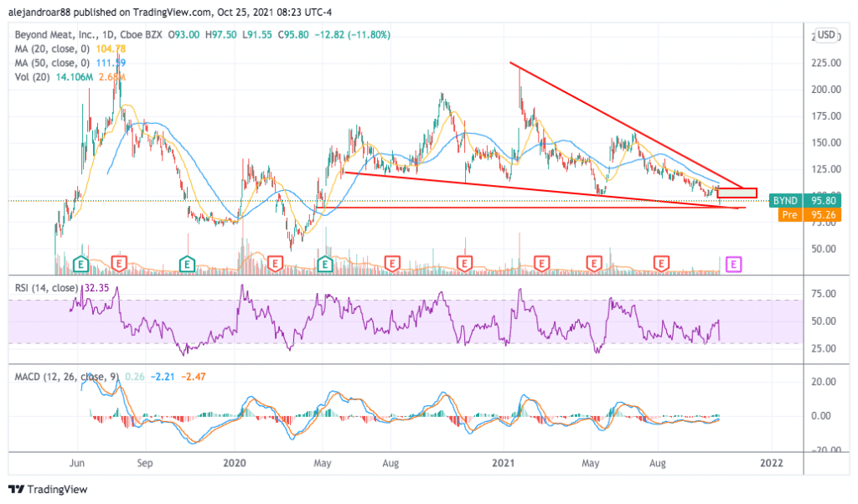Click the RSI (14, close) indicator legend
The width and height of the screenshot is (858, 504).
pyautogui.click(x=46, y=287)
